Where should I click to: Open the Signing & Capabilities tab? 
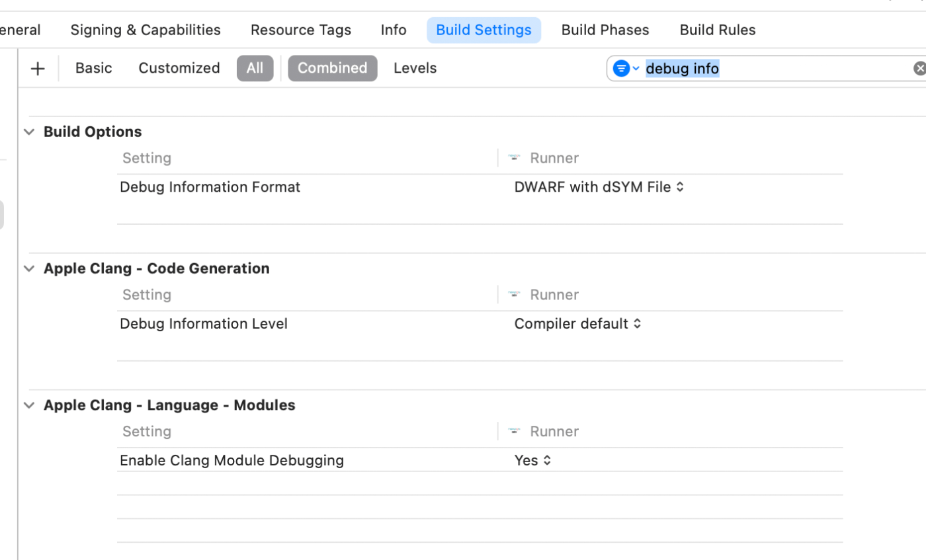(146, 30)
